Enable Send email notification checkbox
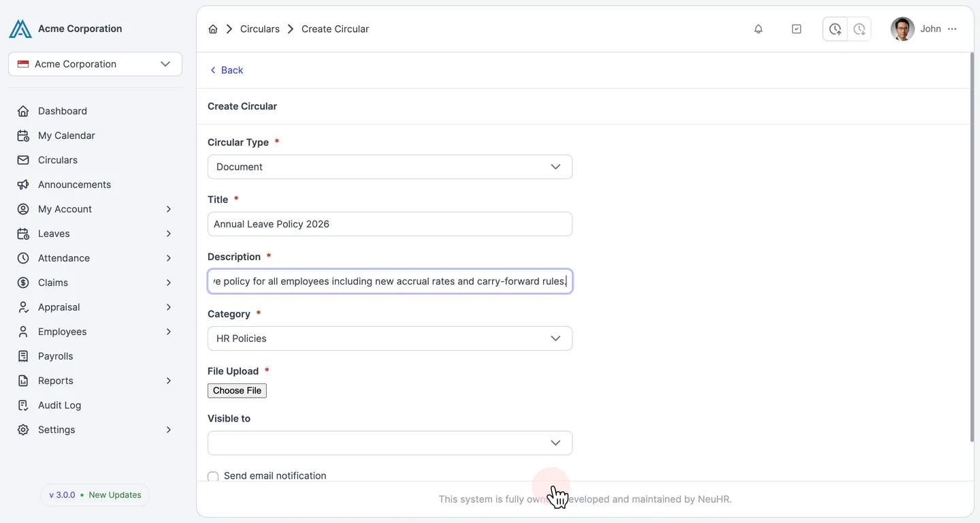Image resolution: width=980 pixels, height=523 pixels. coord(213,476)
